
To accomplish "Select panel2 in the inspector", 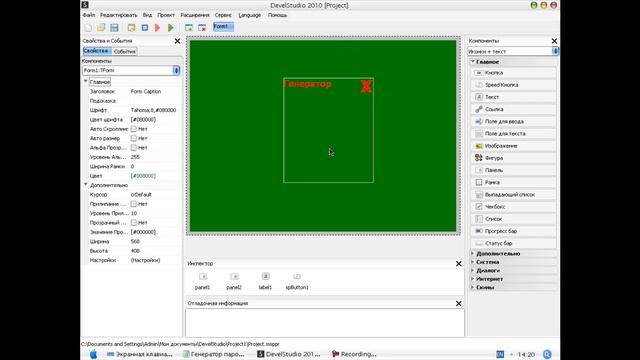I will point(234,281).
